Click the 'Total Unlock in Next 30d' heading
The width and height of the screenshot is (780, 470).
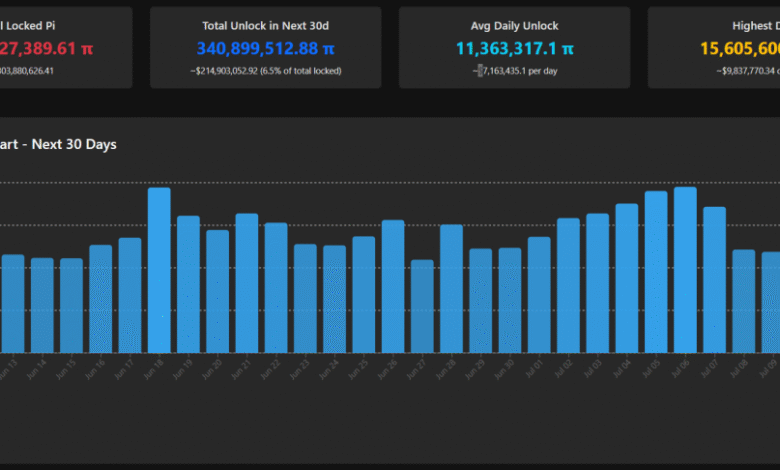pyautogui.click(x=266, y=26)
